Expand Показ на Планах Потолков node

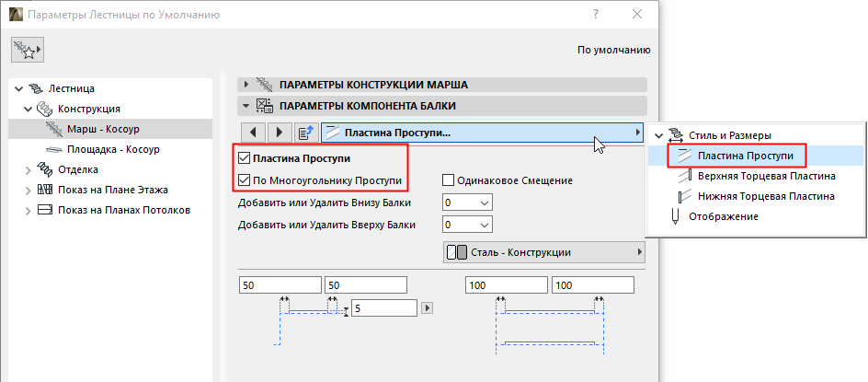29,210
